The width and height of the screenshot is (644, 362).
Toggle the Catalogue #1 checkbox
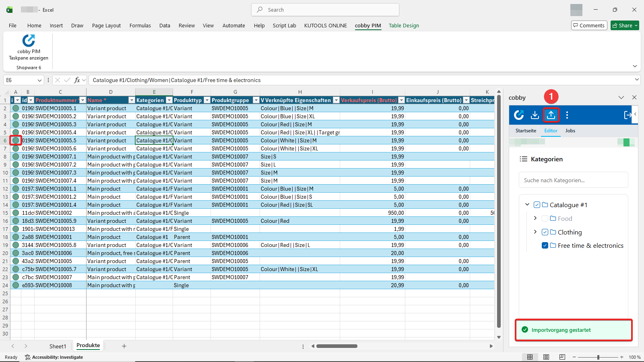537,205
